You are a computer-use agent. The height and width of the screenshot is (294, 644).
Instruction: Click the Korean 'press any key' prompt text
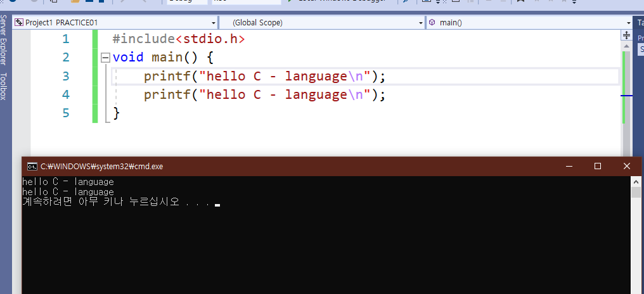pyautogui.click(x=116, y=202)
